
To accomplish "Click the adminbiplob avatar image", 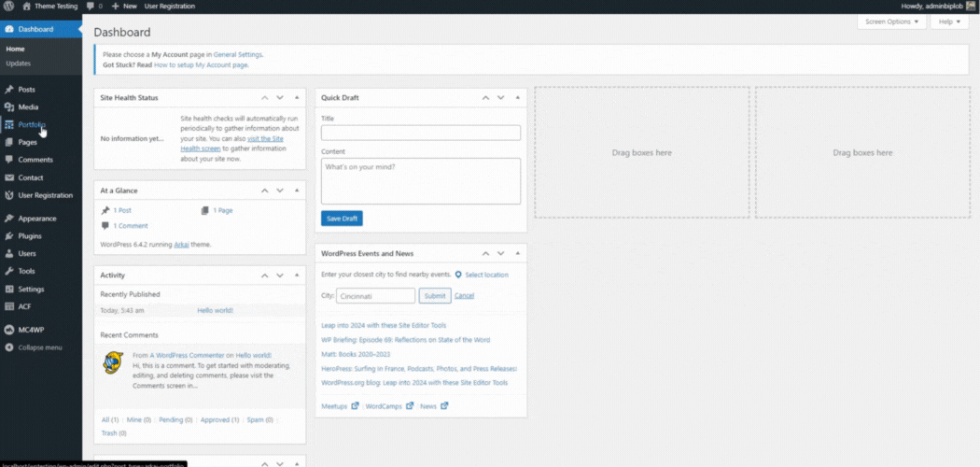I will [971, 7].
